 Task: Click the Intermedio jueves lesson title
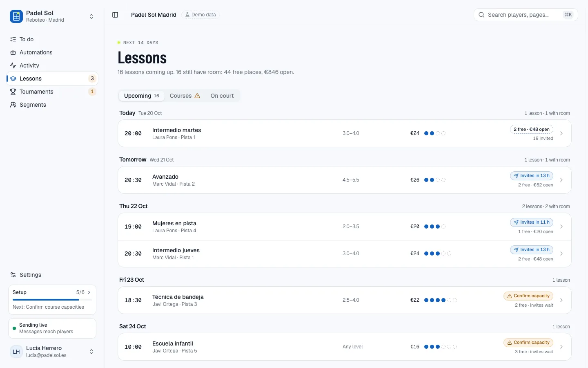click(176, 250)
